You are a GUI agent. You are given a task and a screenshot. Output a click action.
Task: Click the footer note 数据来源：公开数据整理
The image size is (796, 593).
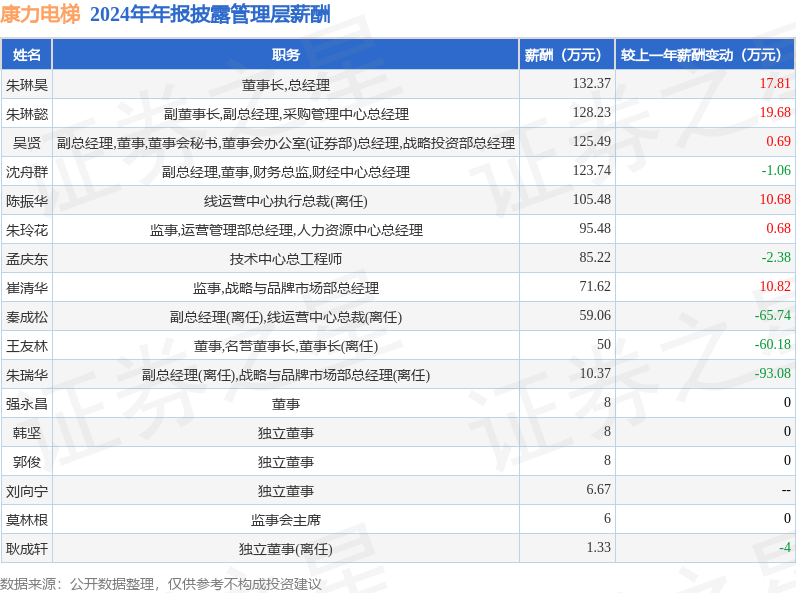coord(77,584)
